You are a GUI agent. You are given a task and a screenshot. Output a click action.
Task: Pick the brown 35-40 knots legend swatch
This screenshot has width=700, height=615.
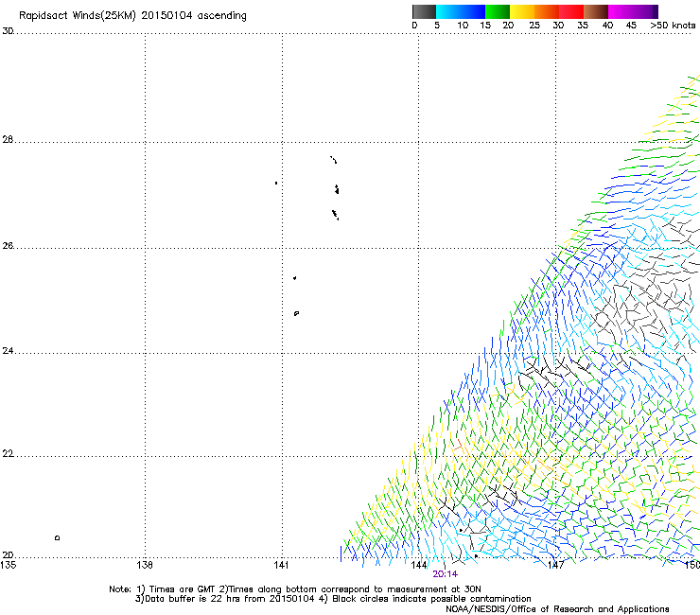click(596, 11)
